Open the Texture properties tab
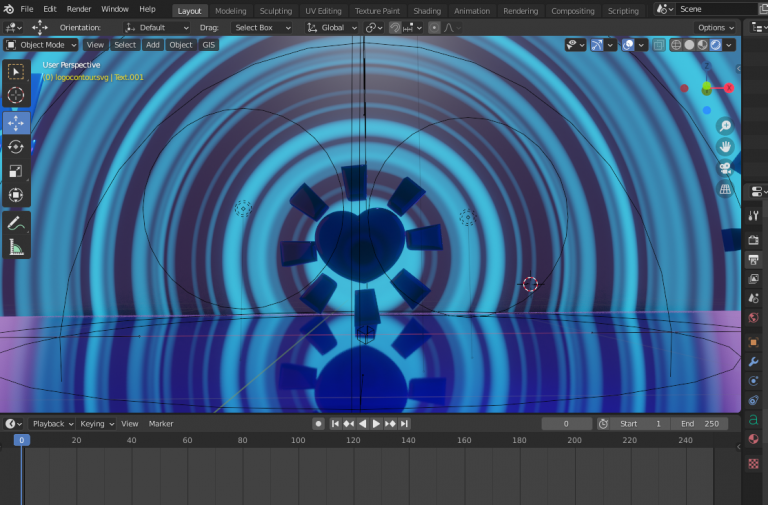Screen dimensions: 768x505 coord(753,463)
